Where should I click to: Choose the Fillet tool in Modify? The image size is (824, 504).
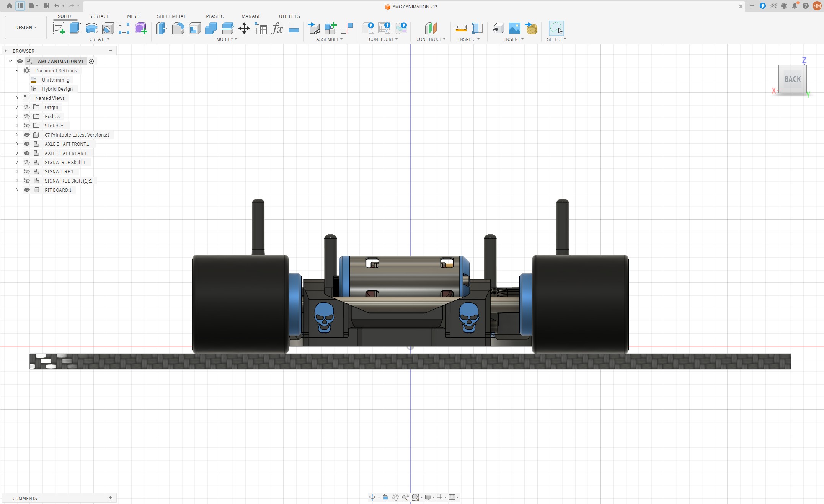click(x=178, y=28)
